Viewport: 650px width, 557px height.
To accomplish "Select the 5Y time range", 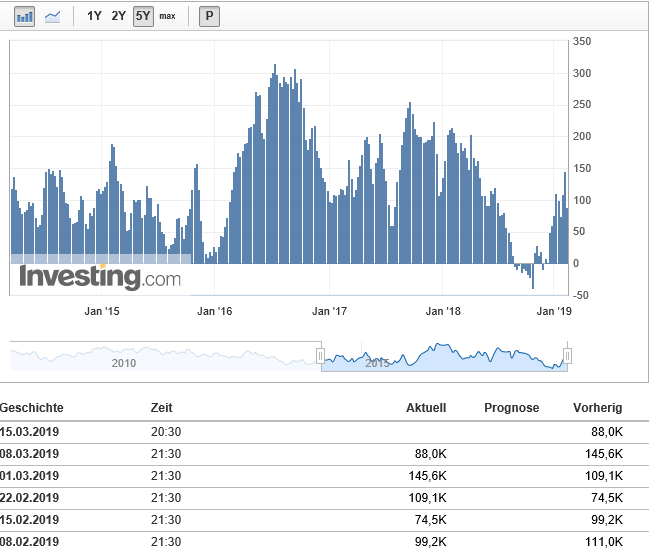I will point(143,16).
